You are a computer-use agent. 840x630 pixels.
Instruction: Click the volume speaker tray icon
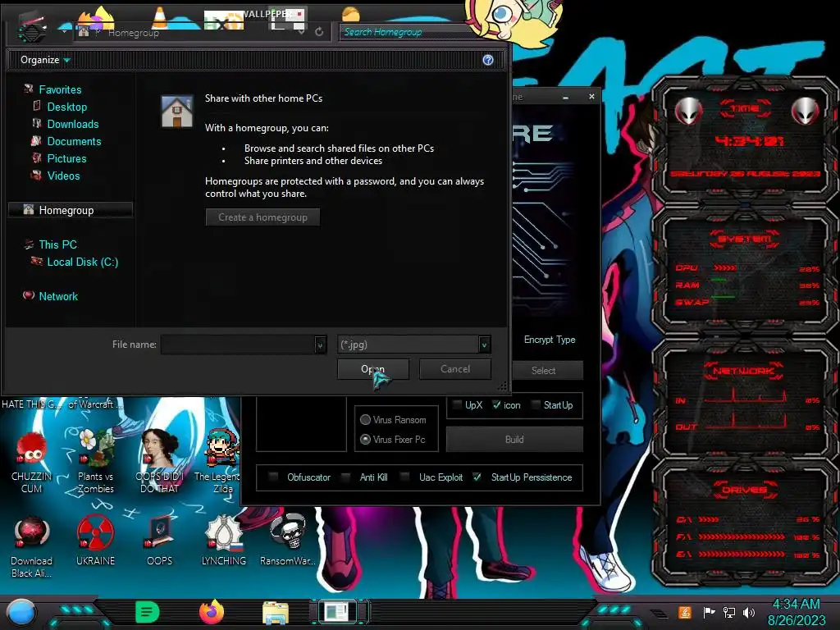(x=749, y=612)
